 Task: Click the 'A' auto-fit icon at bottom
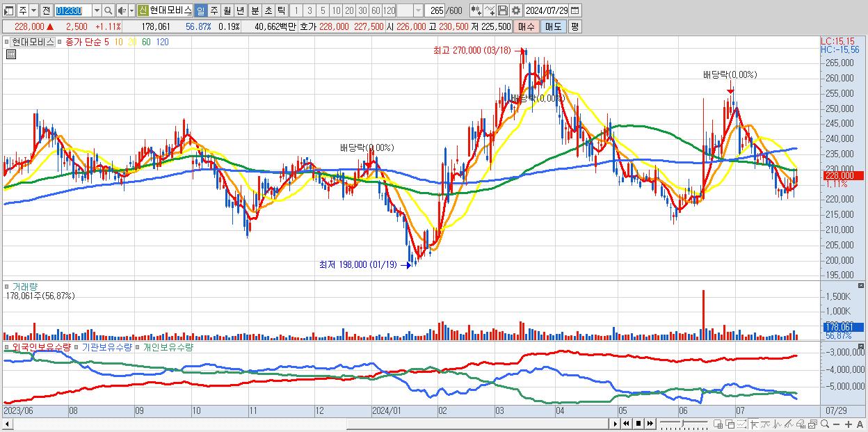point(860,424)
